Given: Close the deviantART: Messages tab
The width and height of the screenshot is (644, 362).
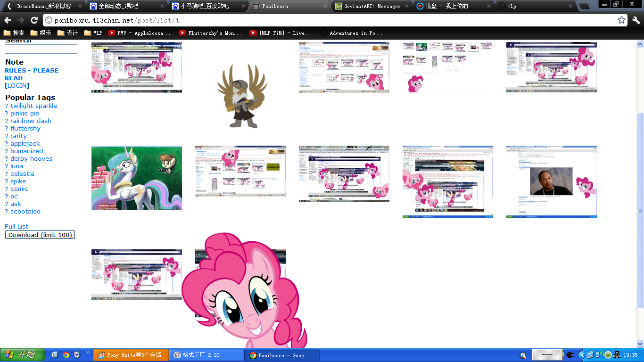Looking at the screenshot, I should pyautogui.click(x=407, y=6).
